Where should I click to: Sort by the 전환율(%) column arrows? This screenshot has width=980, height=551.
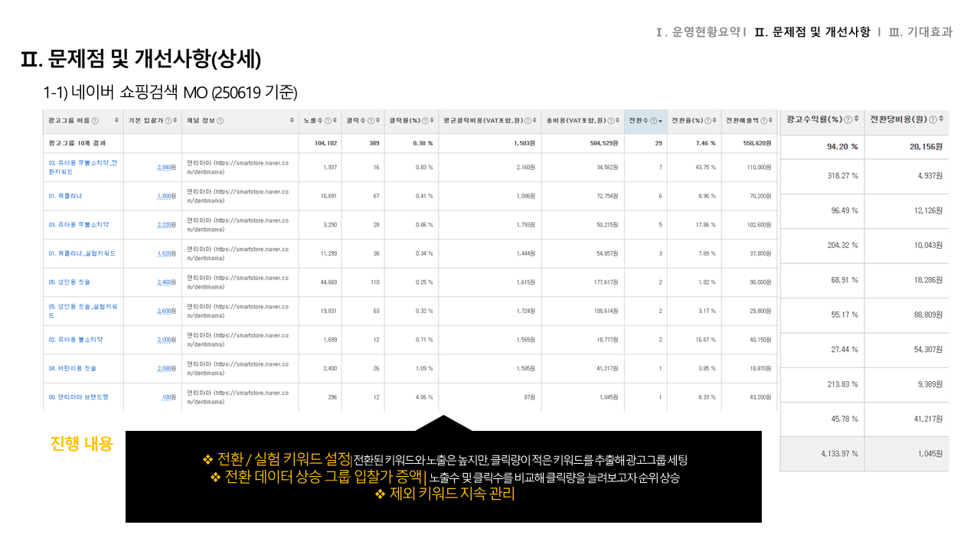point(714,120)
